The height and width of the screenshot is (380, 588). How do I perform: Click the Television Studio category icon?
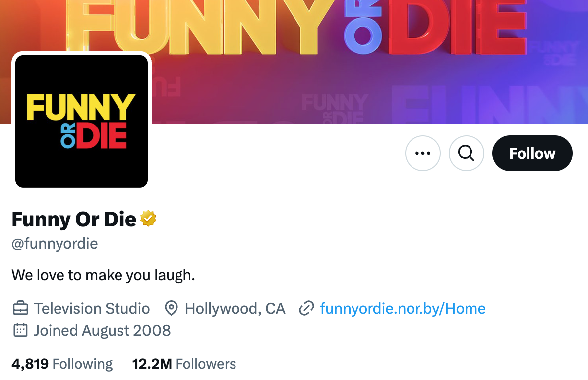tap(20, 308)
